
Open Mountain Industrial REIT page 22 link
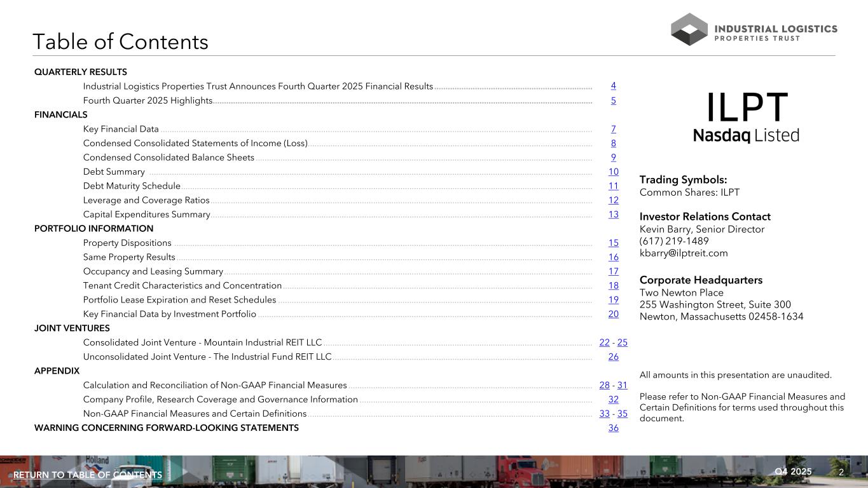tap(604, 342)
